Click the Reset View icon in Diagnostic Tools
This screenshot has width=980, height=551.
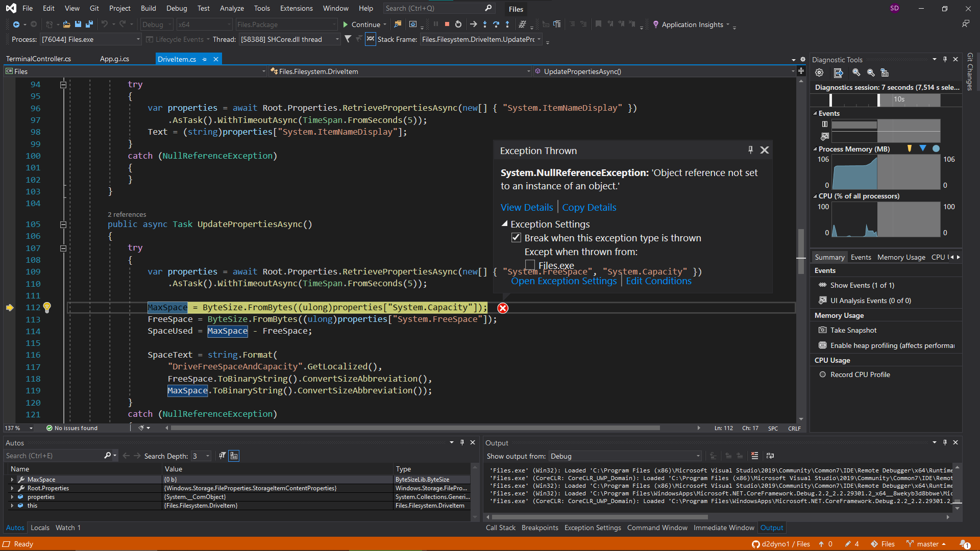[885, 73]
